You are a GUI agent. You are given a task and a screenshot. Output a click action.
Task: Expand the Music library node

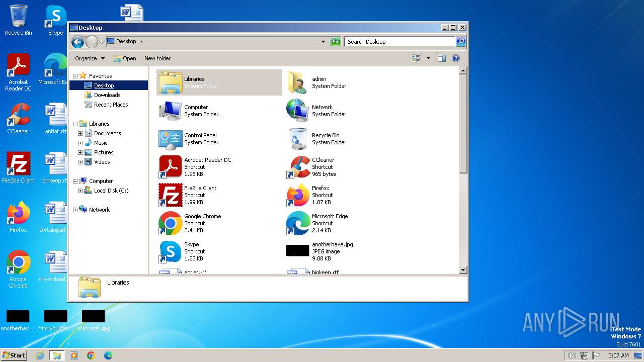tap(80, 143)
